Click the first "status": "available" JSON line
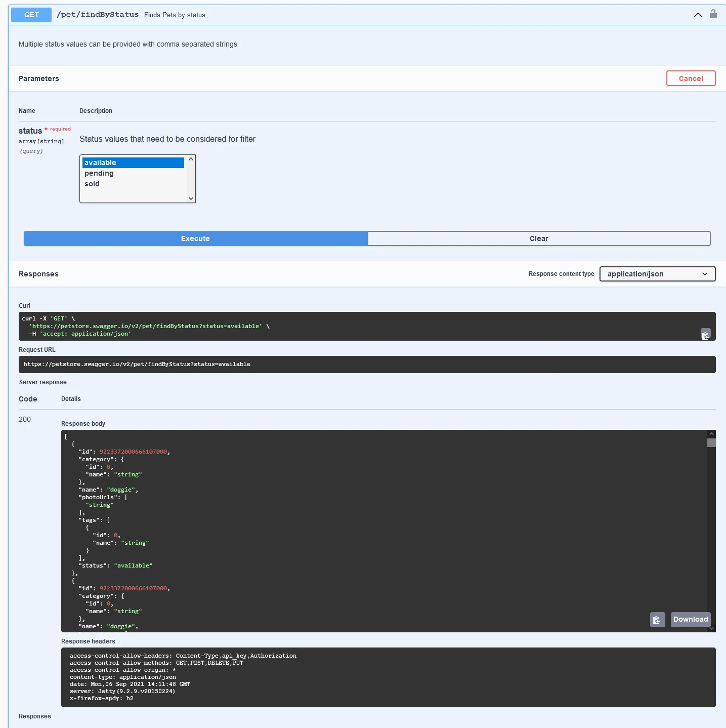726x728 pixels. coord(115,565)
